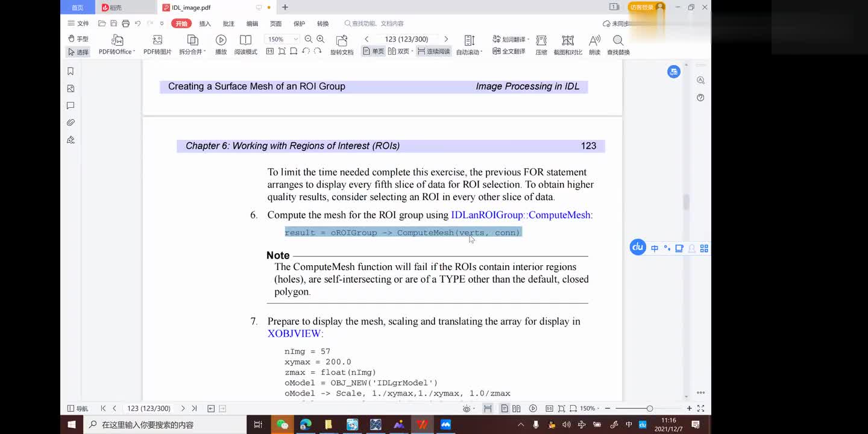Open the Annotate (批注) ribbon tab
The width and height of the screenshot is (868, 434).
pos(228,24)
